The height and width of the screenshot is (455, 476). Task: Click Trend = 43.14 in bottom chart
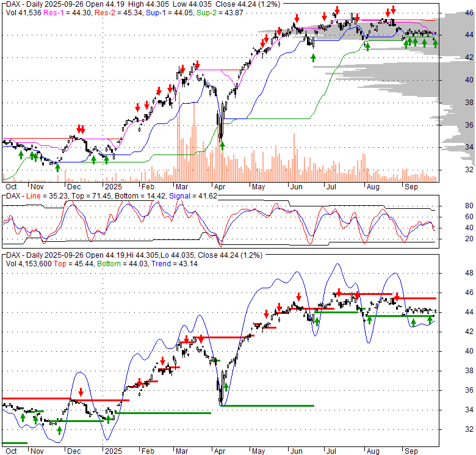(175, 264)
